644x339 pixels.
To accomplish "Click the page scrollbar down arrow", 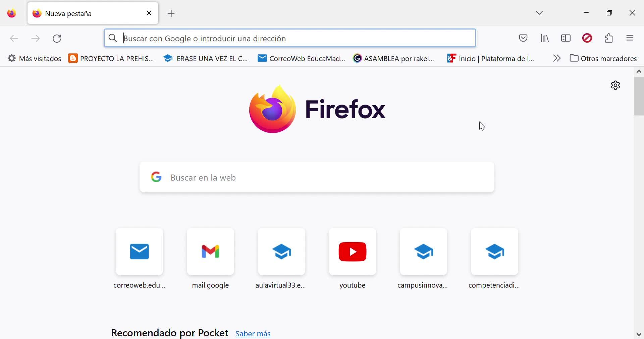I will [x=639, y=334].
